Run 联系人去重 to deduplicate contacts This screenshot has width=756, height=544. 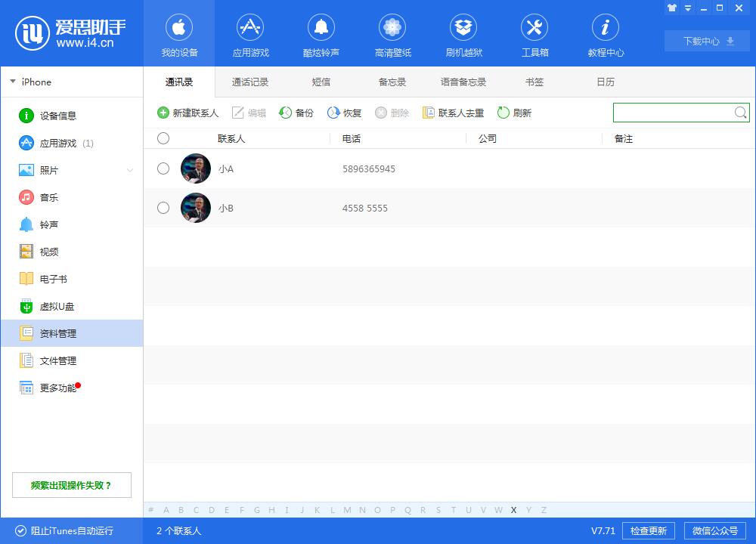pyautogui.click(x=454, y=113)
